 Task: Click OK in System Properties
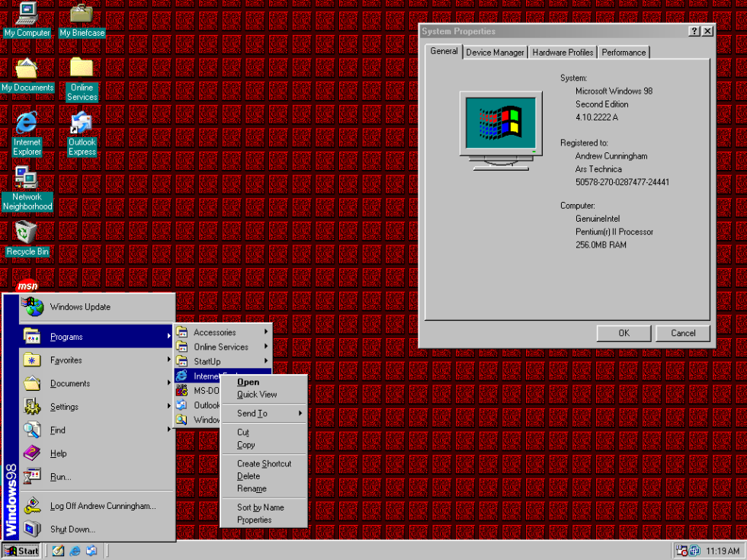[624, 333]
